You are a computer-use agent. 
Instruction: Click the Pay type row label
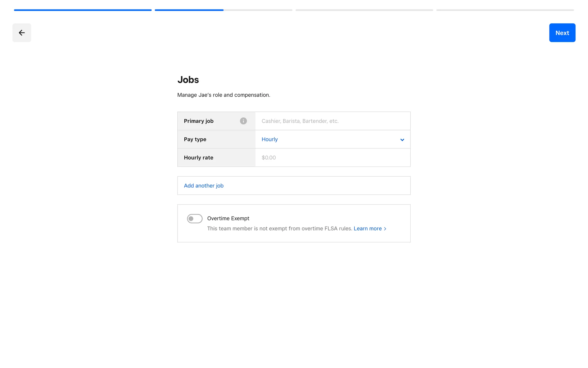tap(195, 139)
